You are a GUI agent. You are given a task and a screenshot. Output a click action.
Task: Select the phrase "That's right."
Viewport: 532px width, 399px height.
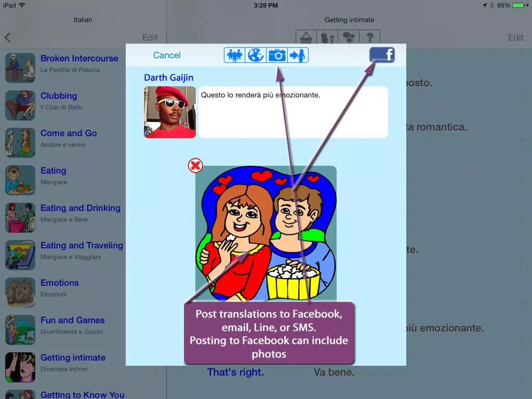(235, 372)
